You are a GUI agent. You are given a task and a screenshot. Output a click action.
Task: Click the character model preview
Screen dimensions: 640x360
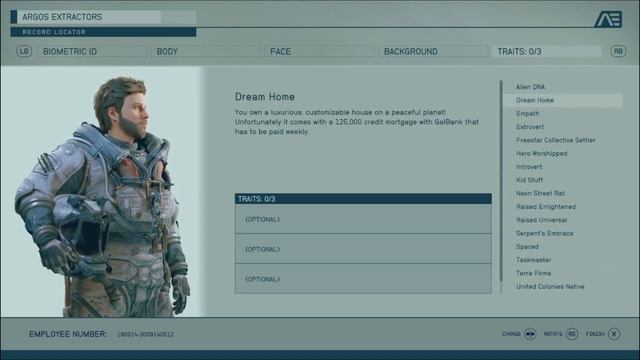click(x=103, y=196)
